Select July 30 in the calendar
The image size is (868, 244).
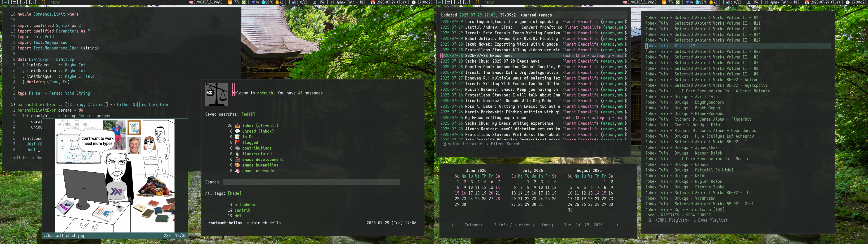[534, 204]
